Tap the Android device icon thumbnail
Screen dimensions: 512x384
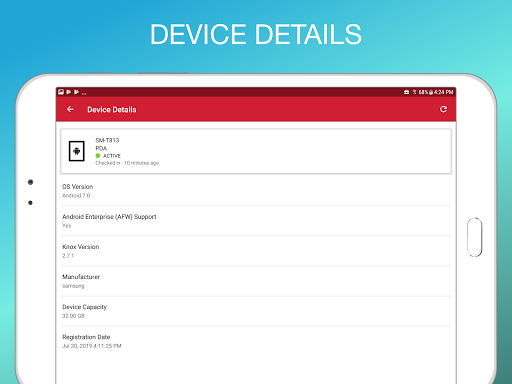pyautogui.click(x=77, y=151)
